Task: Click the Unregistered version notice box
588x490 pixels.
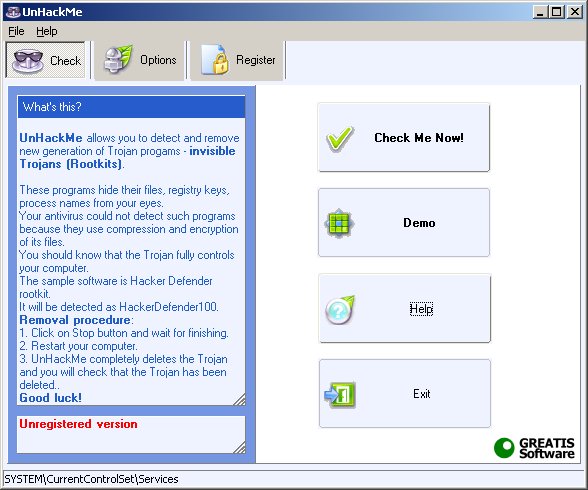Action: point(131,434)
